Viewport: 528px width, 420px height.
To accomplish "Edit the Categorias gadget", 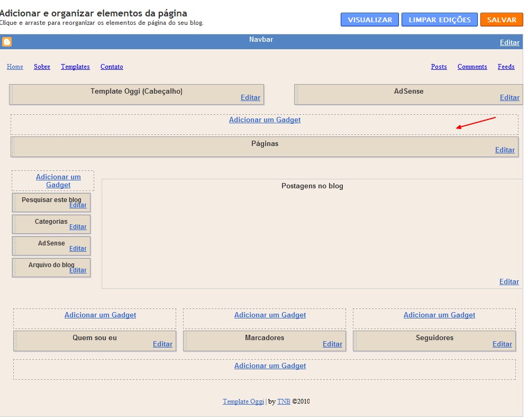I will (78, 227).
